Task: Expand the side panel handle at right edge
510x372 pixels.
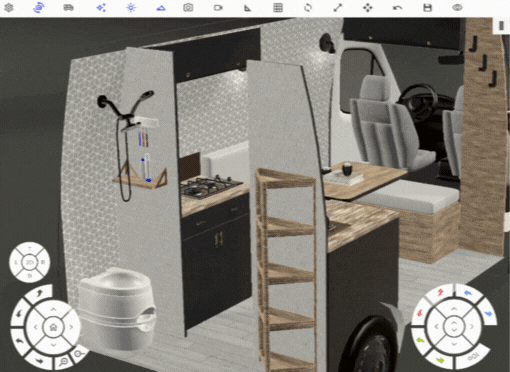Action: pos(501,26)
